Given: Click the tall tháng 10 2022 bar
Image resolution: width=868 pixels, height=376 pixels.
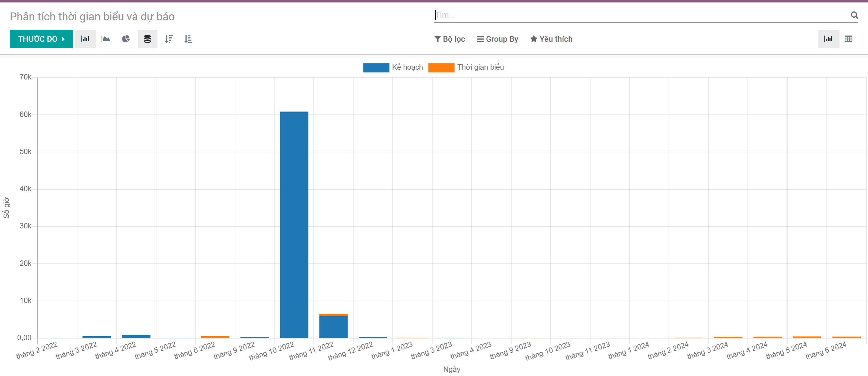Looking at the screenshot, I should 294,224.
